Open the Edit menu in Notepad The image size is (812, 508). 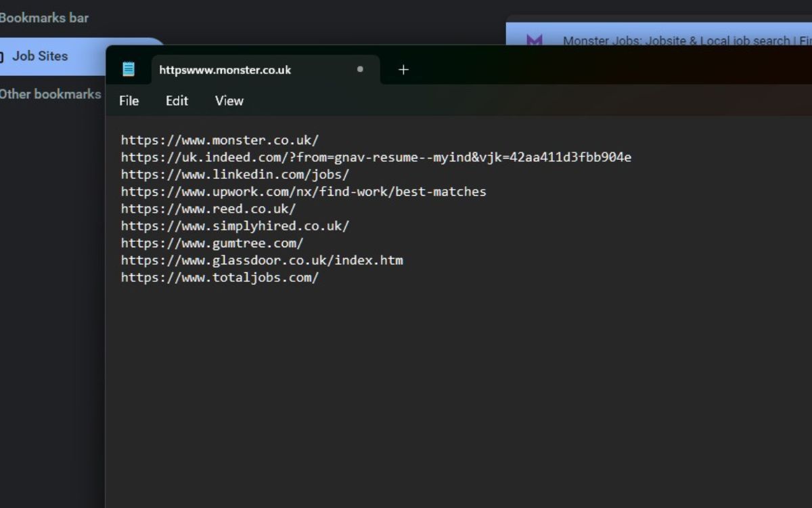tap(177, 101)
